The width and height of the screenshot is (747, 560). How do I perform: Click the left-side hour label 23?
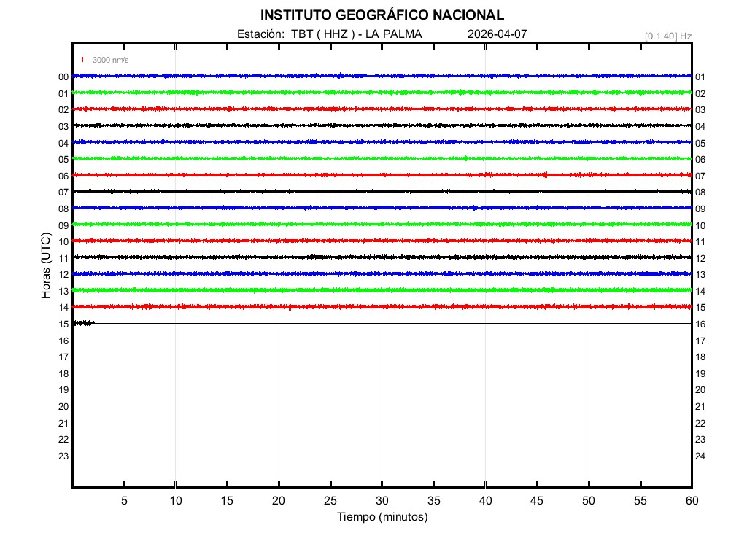pyautogui.click(x=63, y=456)
